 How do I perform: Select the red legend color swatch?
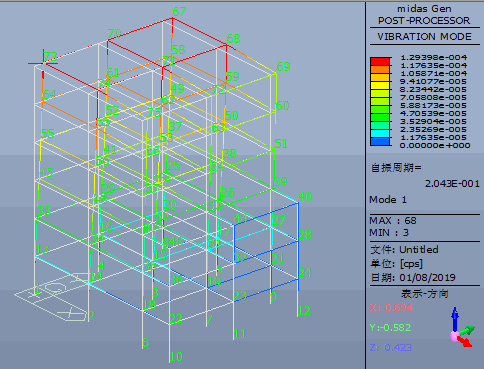[380, 61]
